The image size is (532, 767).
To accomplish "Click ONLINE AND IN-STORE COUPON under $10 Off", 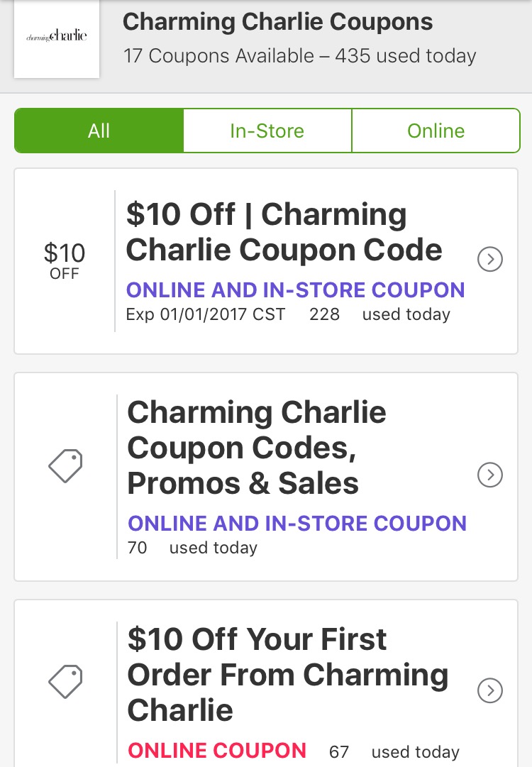I will tap(295, 290).
